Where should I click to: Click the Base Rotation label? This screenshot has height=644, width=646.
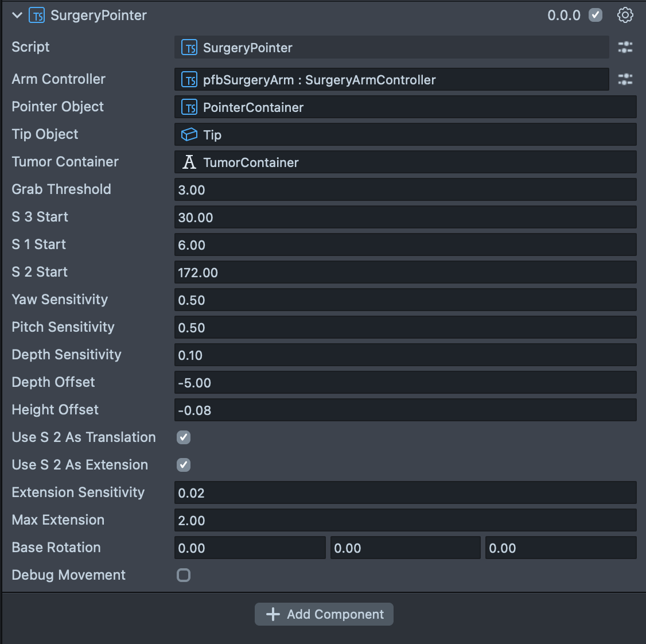pyautogui.click(x=56, y=548)
